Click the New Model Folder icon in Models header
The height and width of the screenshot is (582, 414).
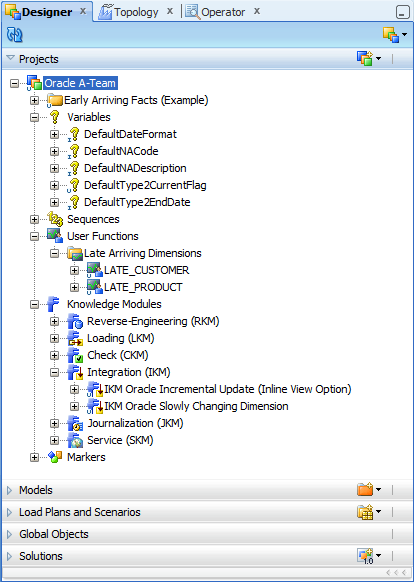pos(365,489)
